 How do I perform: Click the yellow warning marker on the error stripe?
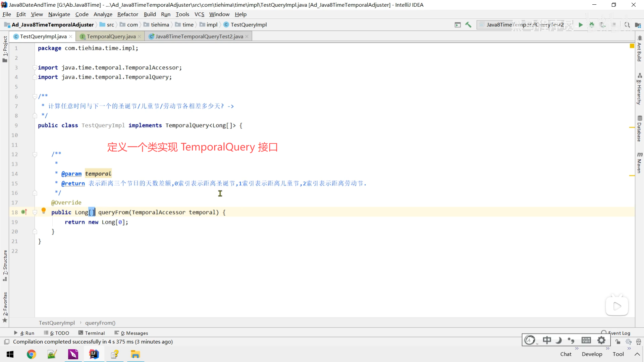click(632, 46)
